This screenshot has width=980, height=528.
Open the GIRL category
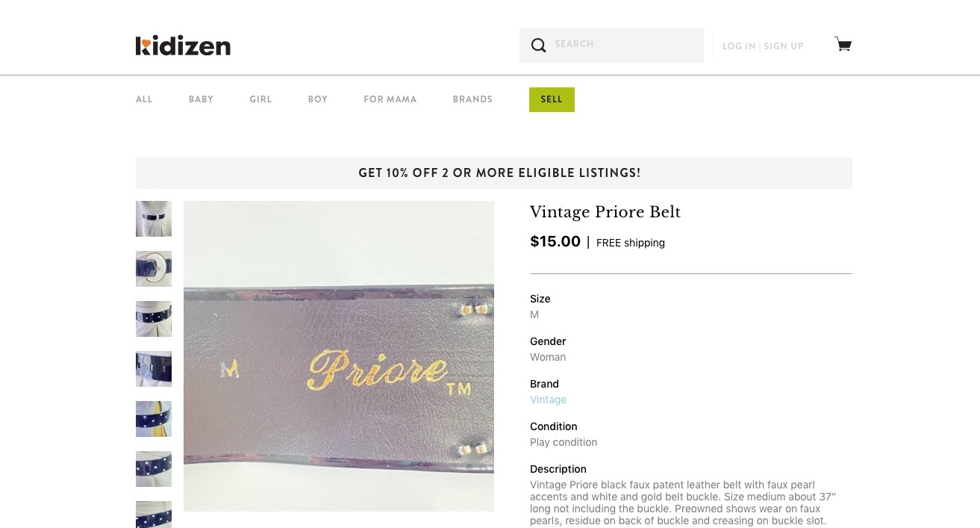tap(260, 99)
